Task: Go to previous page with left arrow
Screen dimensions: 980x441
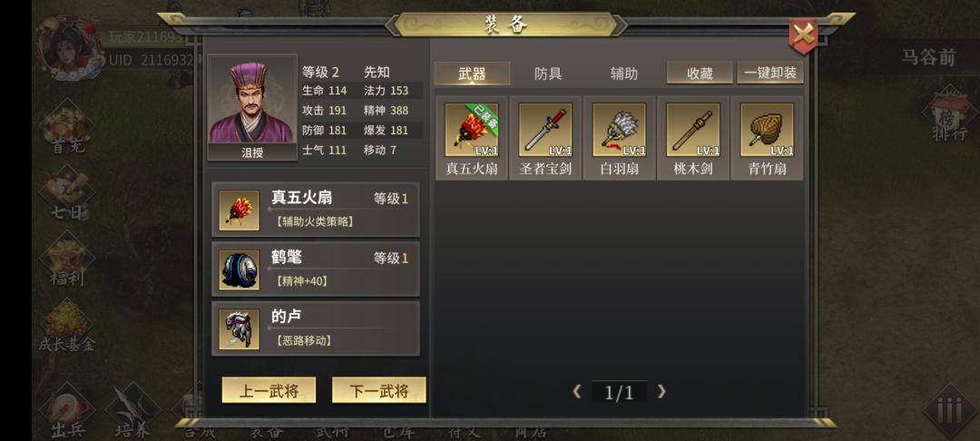Action: pos(577,392)
